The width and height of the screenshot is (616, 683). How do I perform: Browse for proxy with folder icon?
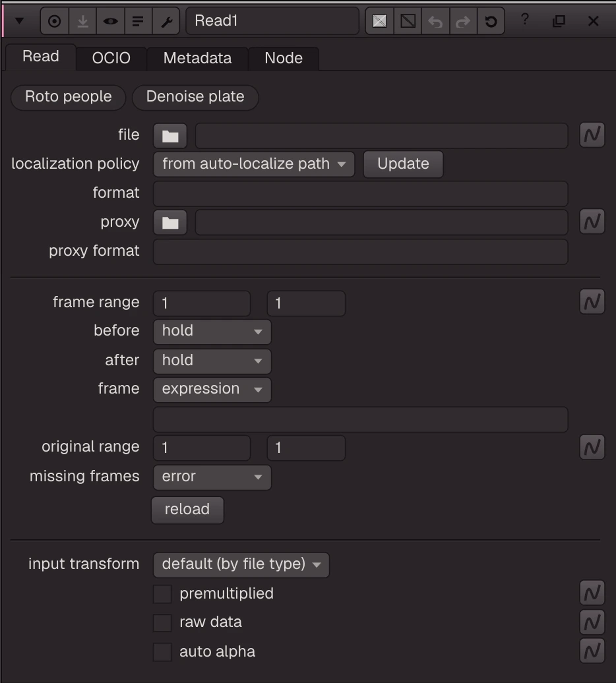click(x=170, y=223)
